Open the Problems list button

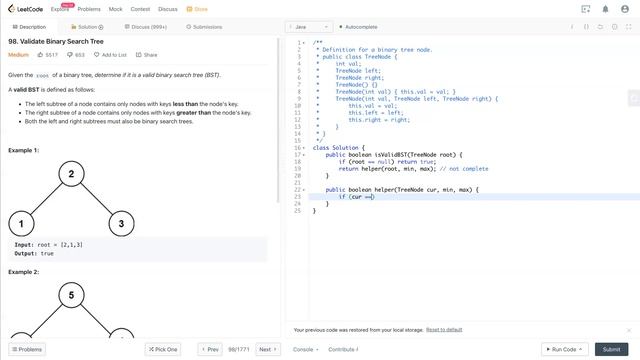click(27, 349)
